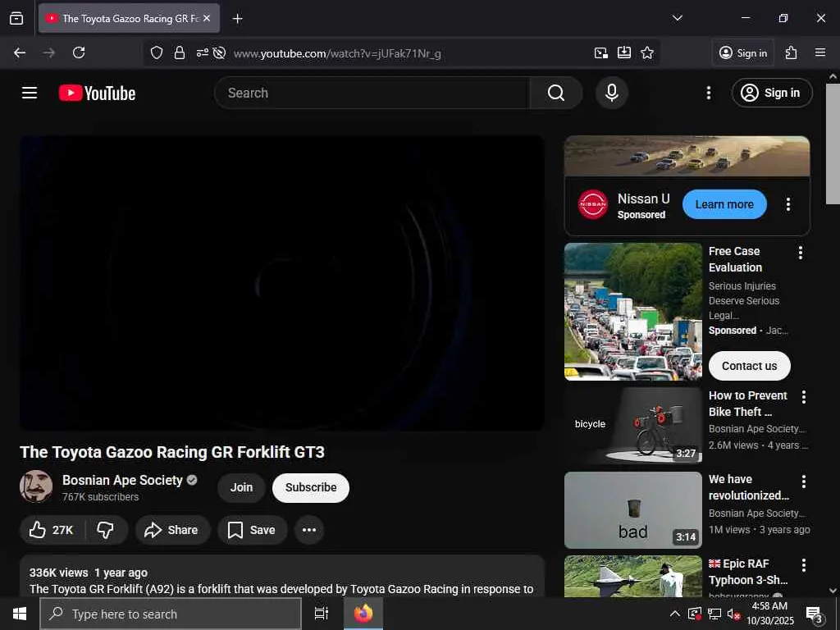
Task: Open the network icon in system tray
Action: (x=714, y=614)
